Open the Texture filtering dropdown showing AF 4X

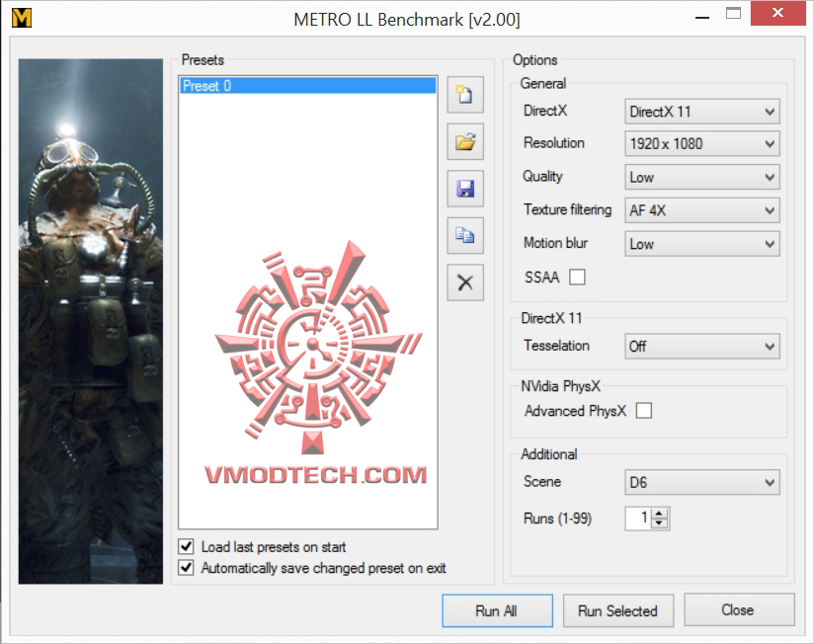click(x=702, y=210)
